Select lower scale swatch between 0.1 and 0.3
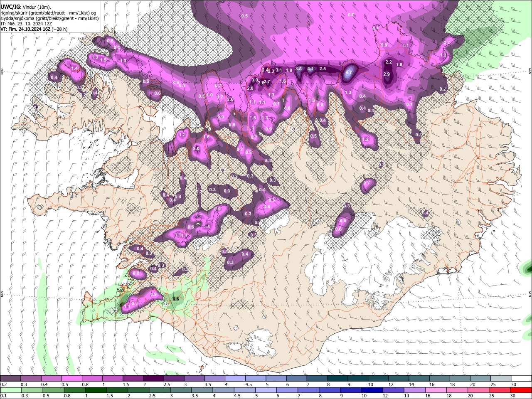 (10, 390)
